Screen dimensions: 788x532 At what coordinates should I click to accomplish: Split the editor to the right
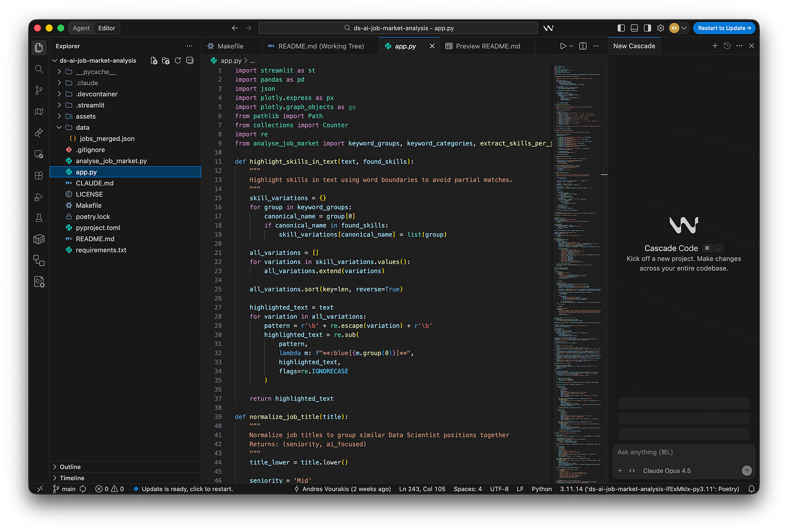[x=583, y=46]
